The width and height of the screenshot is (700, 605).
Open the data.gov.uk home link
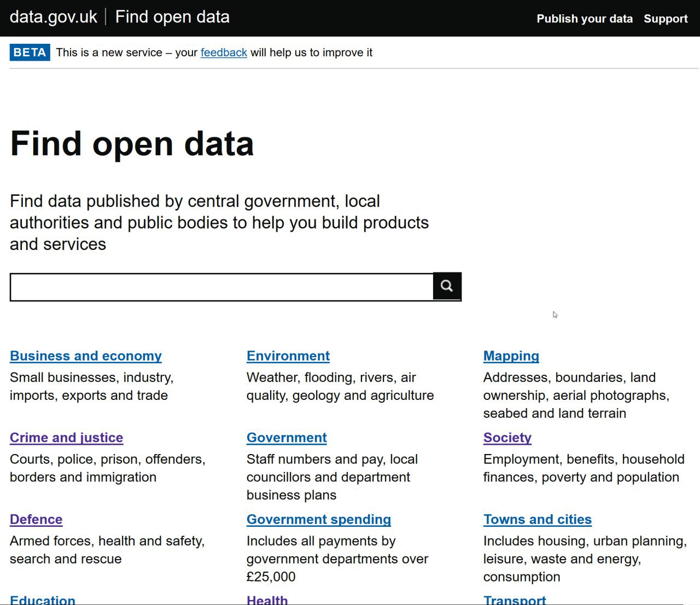tap(53, 17)
